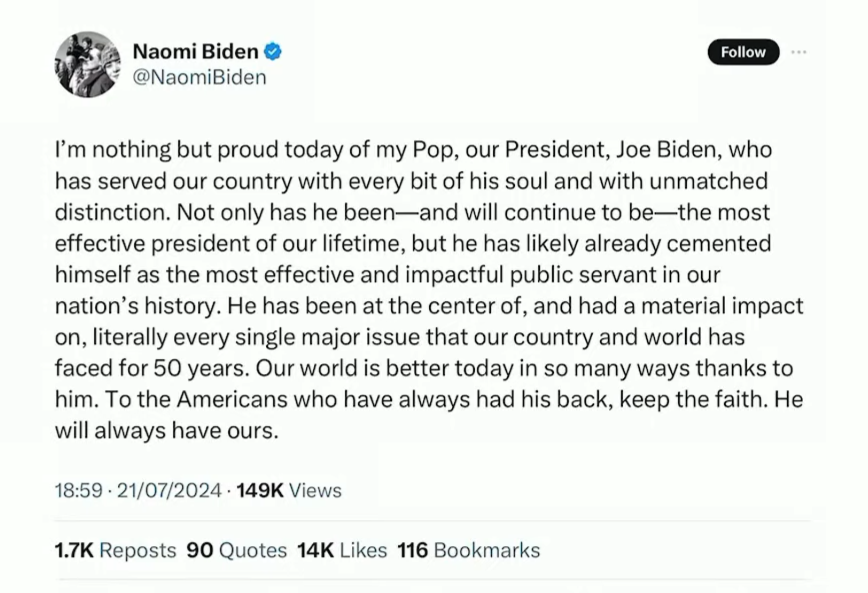Viewport: 868px width, 593px height.
Task: Click the final line "will always have ours."
Action: 167,430
